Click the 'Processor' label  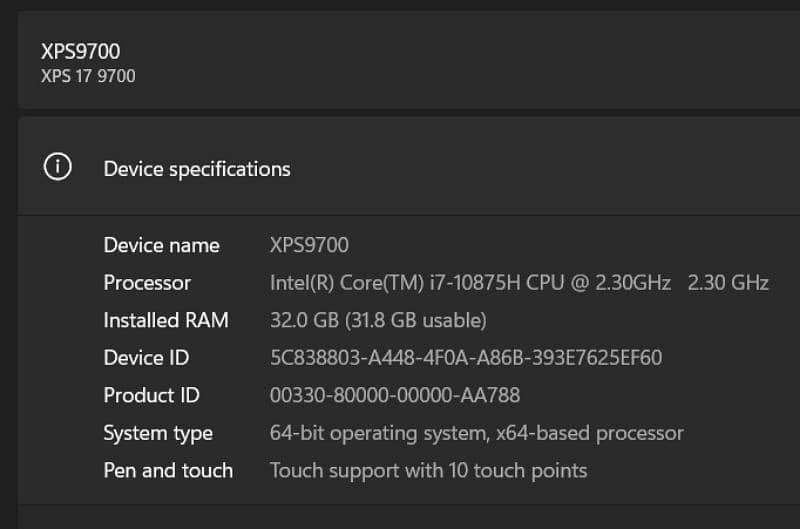pyautogui.click(x=147, y=283)
